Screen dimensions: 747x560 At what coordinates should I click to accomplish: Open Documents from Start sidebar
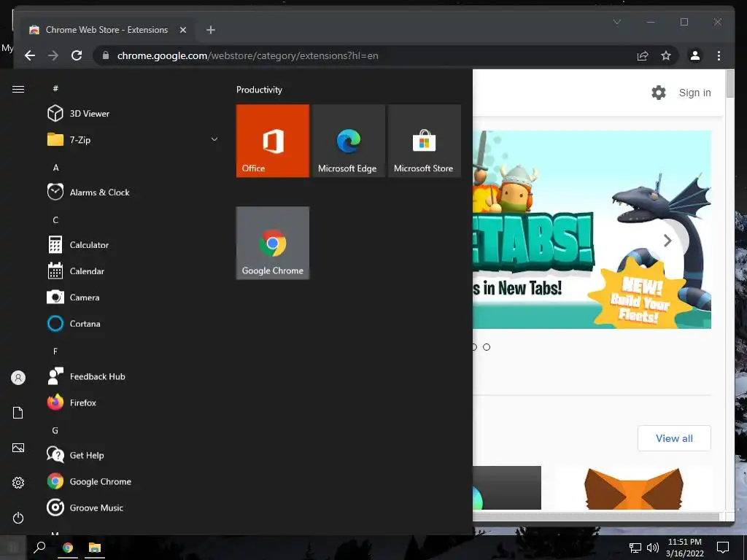pyautogui.click(x=18, y=413)
